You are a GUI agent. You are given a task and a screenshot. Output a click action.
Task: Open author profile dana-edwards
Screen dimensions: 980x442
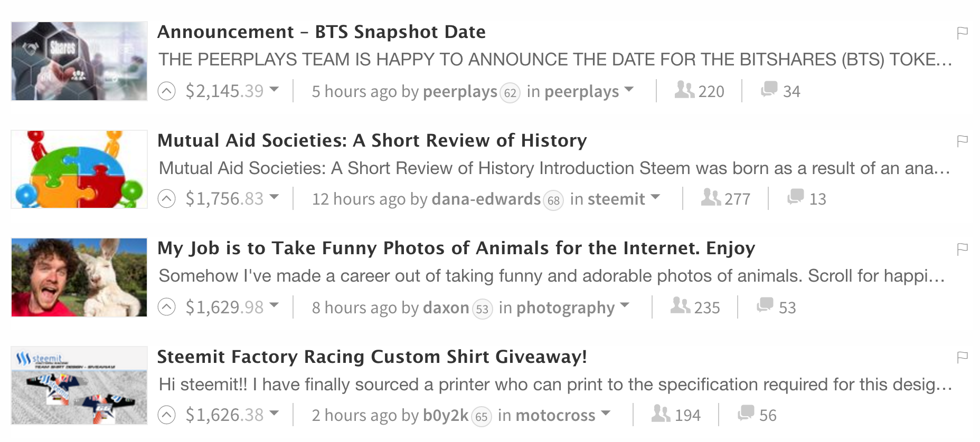[486, 199]
